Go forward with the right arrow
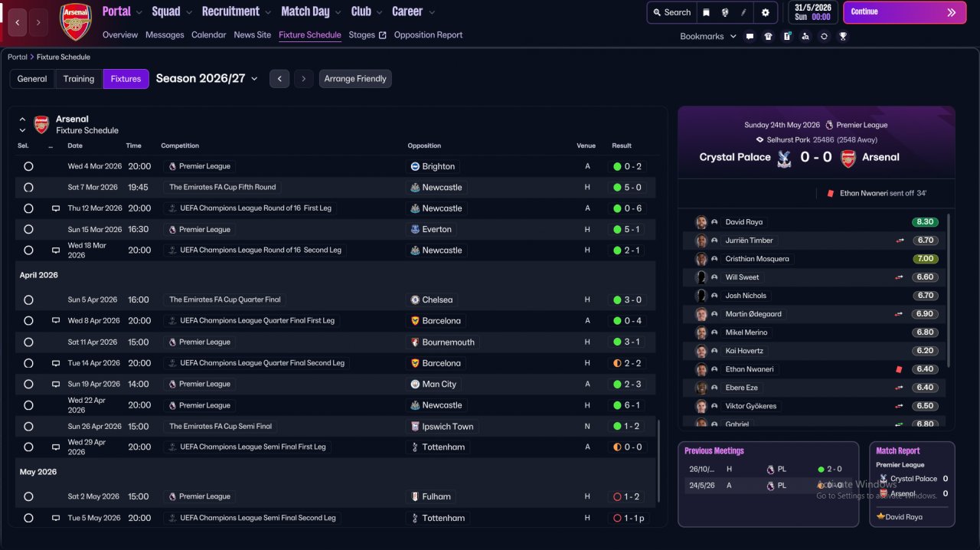 tap(39, 22)
